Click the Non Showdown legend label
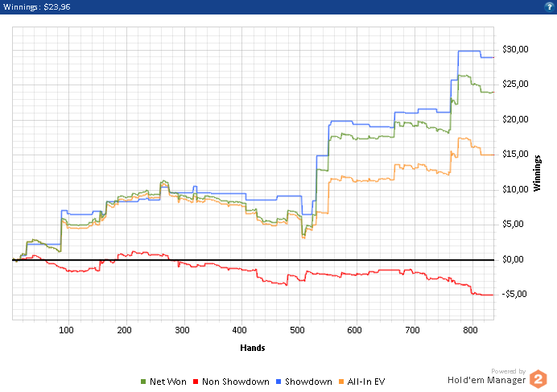This screenshot has width=557, height=392. (236, 382)
